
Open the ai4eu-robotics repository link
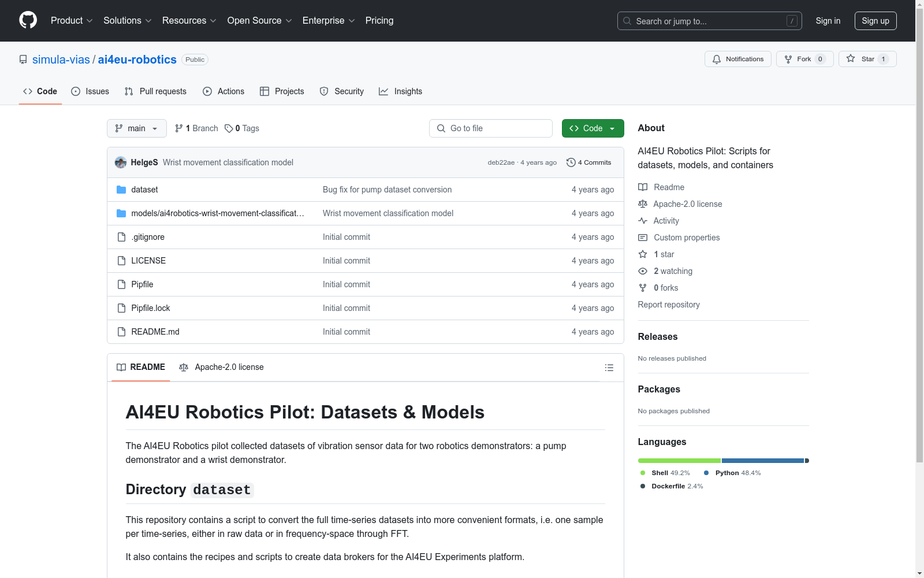[x=137, y=60]
